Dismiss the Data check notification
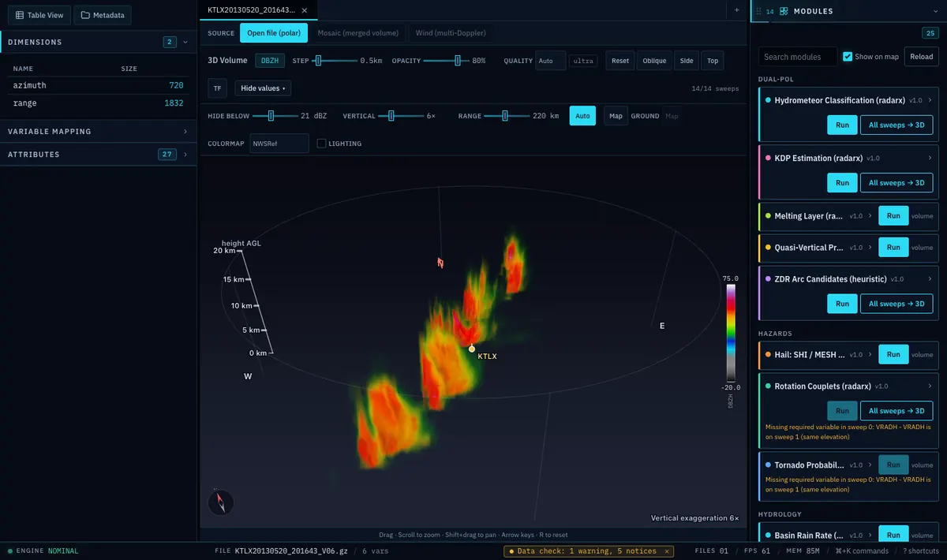 [667, 551]
